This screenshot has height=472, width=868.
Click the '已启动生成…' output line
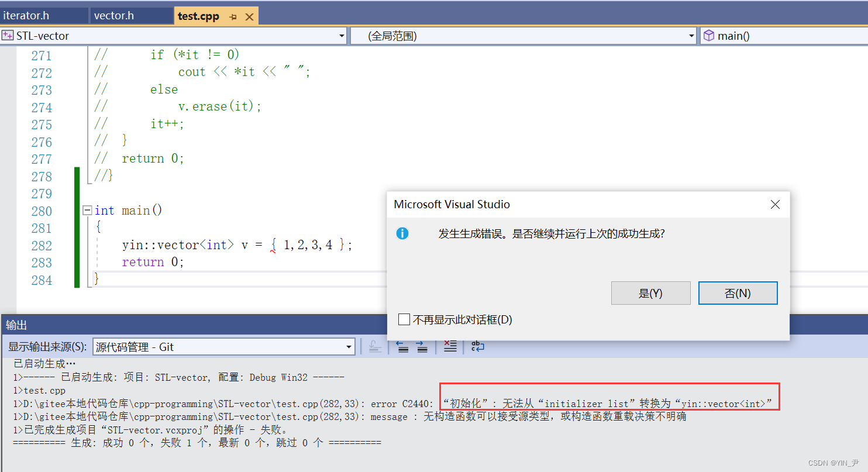pos(45,364)
